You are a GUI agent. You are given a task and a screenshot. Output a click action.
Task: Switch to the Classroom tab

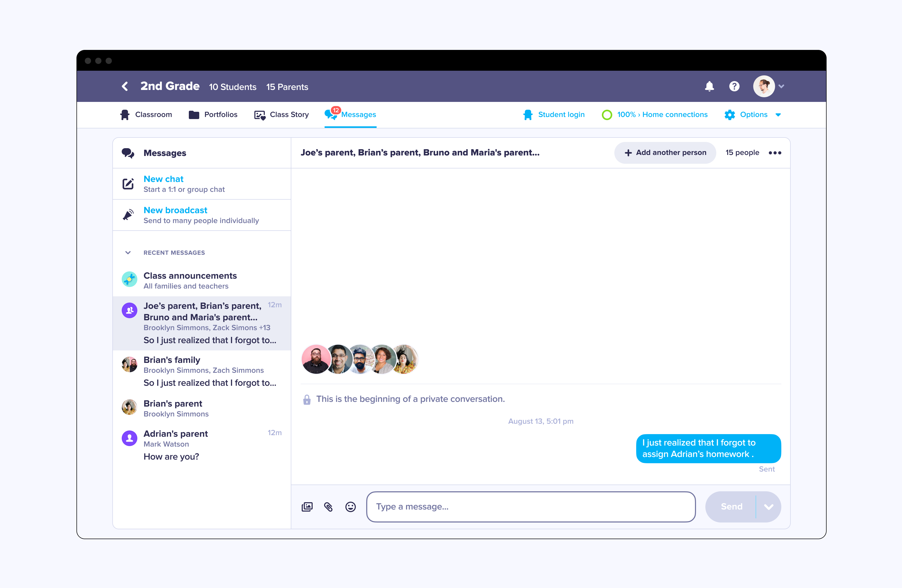pos(146,115)
